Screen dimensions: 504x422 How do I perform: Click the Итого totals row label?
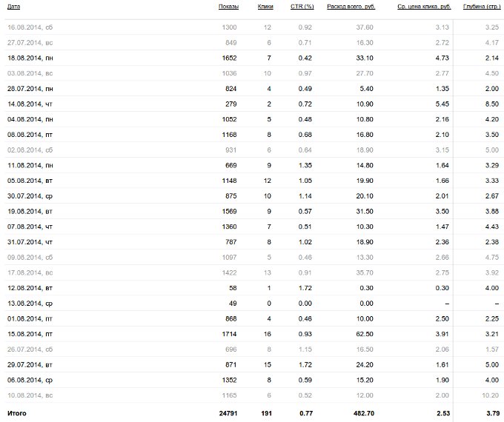pos(17,413)
